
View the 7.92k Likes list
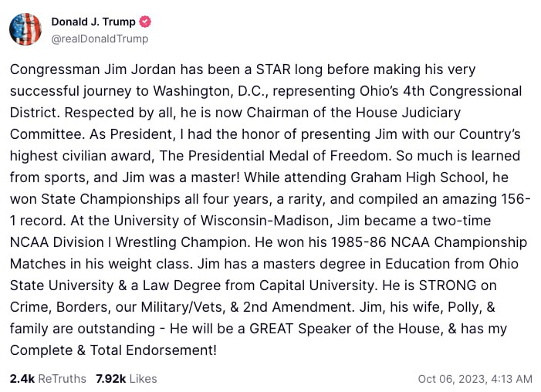pos(126,378)
